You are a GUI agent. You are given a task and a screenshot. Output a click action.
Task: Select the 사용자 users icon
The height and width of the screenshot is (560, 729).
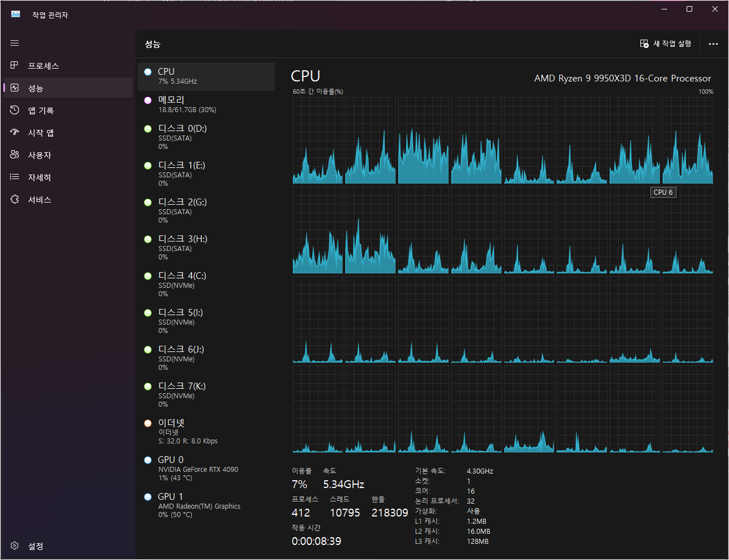pyautogui.click(x=15, y=155)
